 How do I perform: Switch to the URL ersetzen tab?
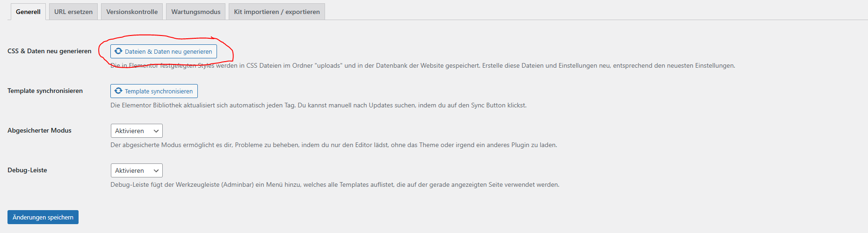tap(73, 12)
